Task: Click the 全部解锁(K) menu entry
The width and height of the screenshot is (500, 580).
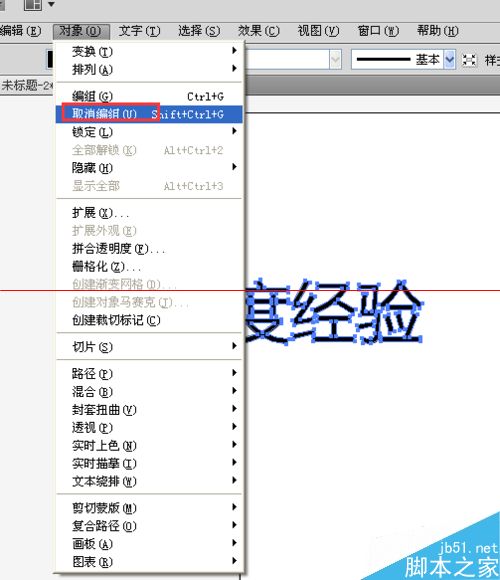Action: click(149, 150)
